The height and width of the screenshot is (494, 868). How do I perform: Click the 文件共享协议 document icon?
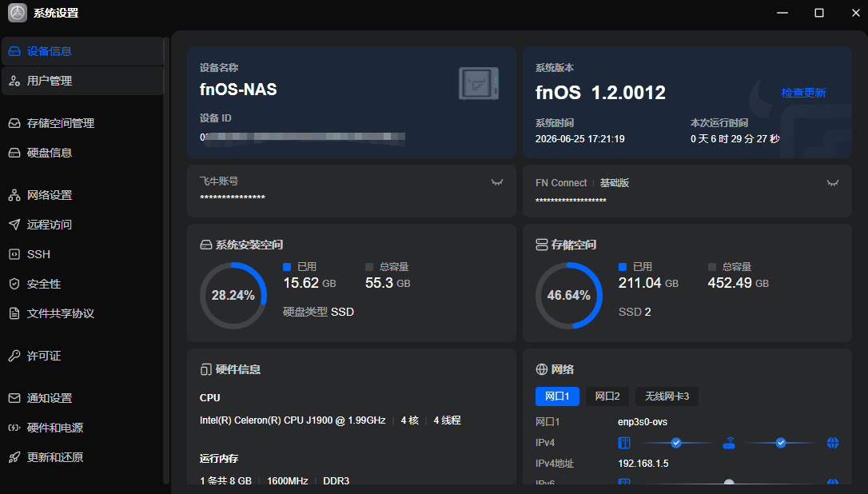coord(14,313)
